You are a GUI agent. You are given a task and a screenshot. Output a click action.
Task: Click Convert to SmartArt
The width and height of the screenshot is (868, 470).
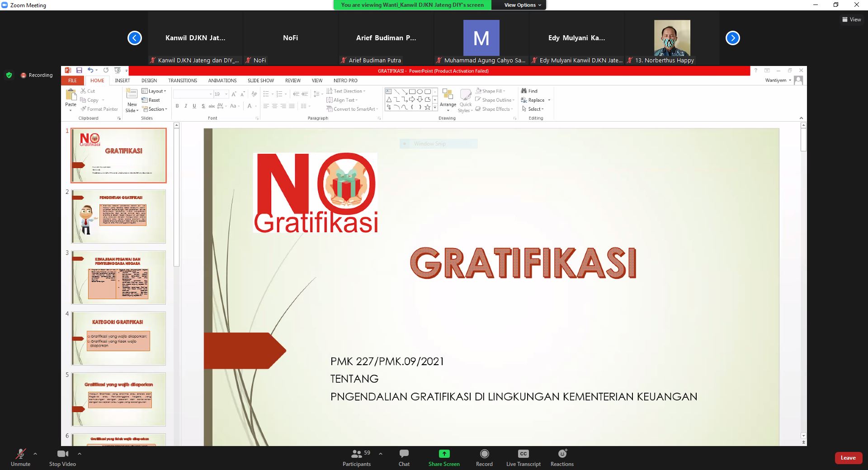point(351,109)
